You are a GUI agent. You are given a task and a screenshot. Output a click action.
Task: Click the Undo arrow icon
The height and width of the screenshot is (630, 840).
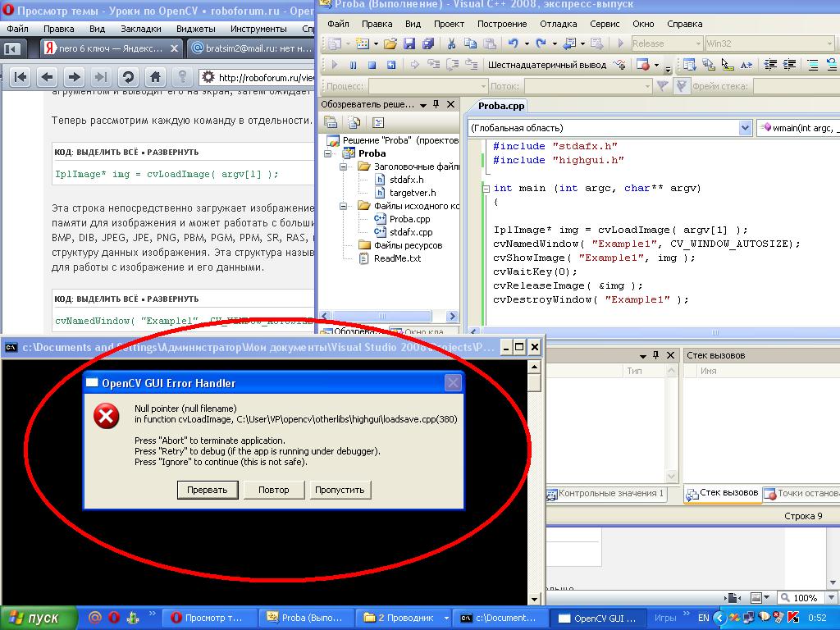coord(513,43)
